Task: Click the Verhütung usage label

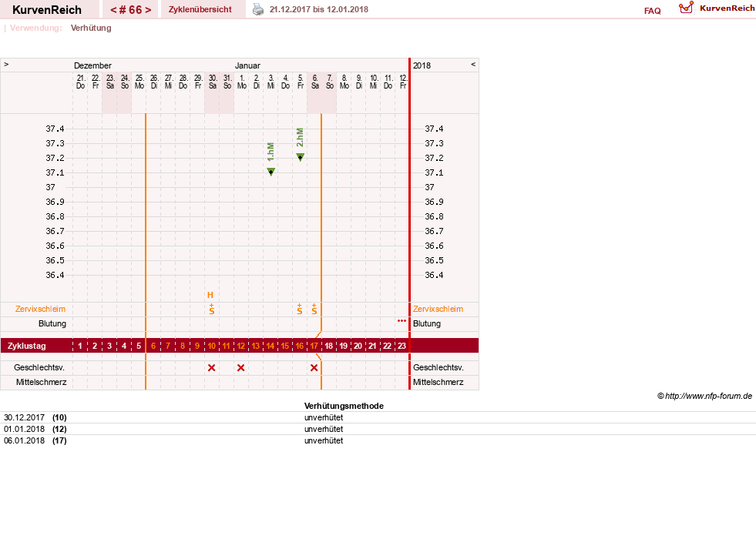Action: [x=91, y=28]
